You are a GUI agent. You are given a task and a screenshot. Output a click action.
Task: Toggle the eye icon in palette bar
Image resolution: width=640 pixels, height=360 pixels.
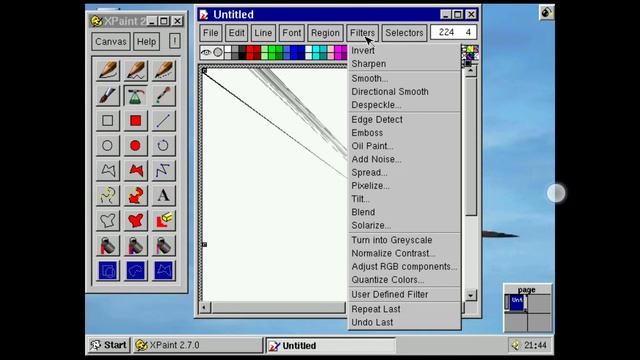pos(206,52)
